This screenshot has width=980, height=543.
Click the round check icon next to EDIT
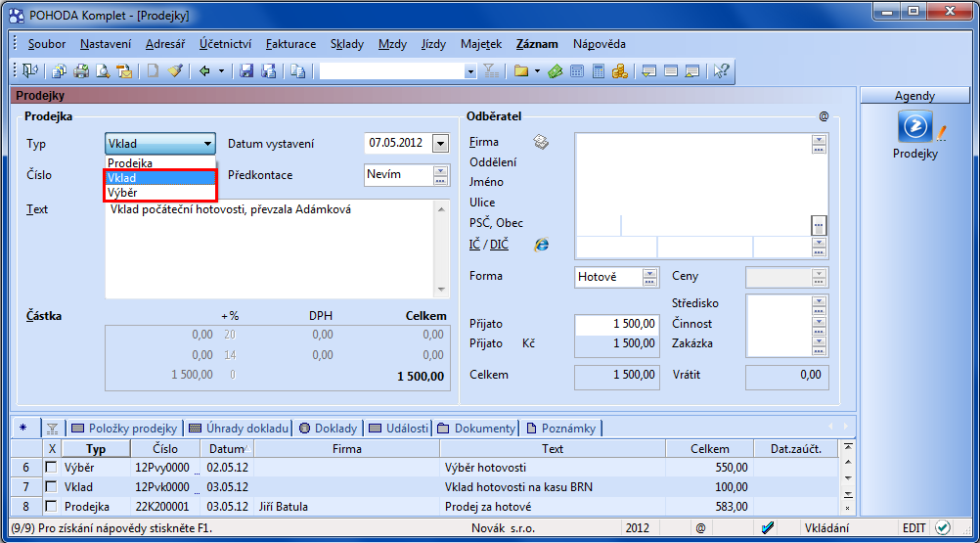(943, 528)
